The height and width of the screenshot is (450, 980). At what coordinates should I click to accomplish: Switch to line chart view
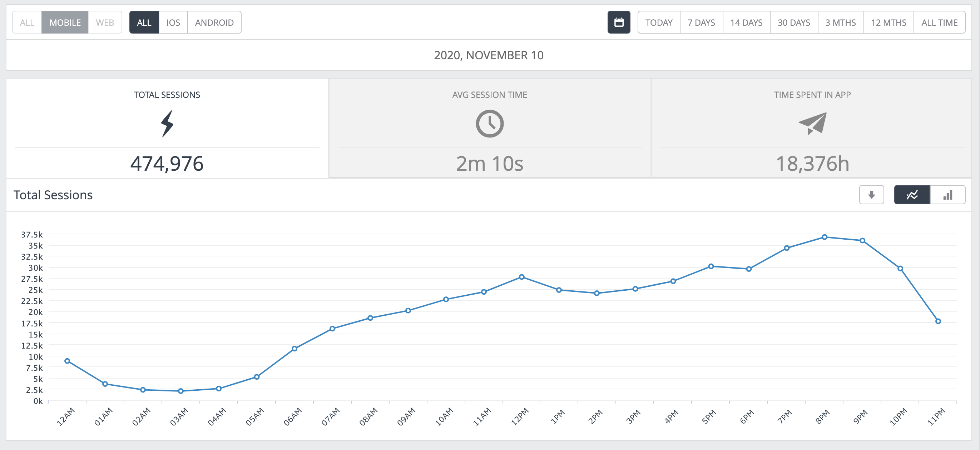point(911,195)
